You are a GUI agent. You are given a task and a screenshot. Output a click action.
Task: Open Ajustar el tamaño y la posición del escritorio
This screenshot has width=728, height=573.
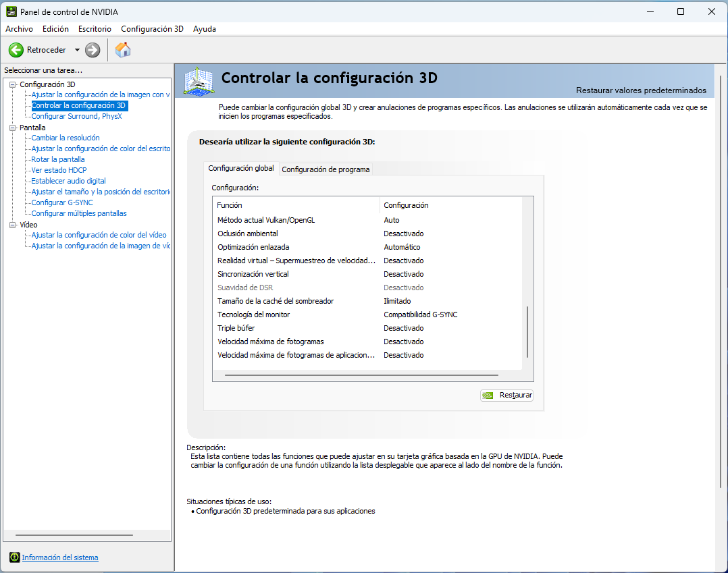101,192
